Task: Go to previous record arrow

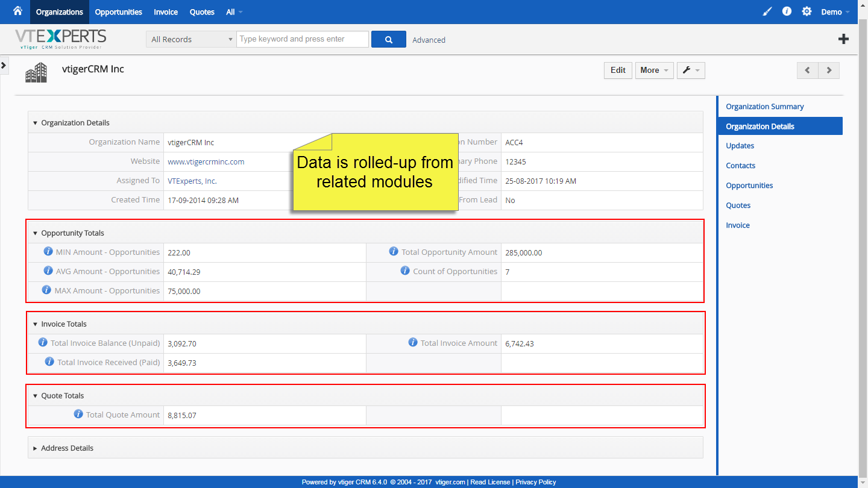Action: click(x=808, y=70)
